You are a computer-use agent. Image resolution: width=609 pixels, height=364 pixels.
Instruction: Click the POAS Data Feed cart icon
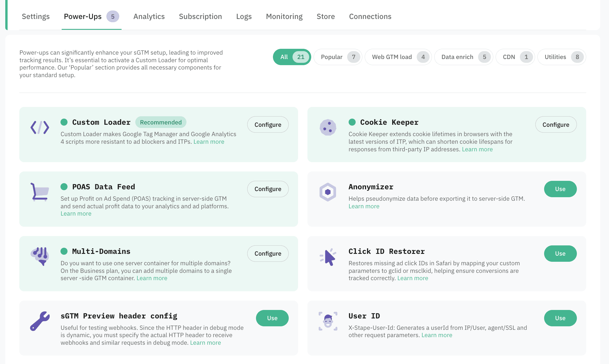coord(40,192)
